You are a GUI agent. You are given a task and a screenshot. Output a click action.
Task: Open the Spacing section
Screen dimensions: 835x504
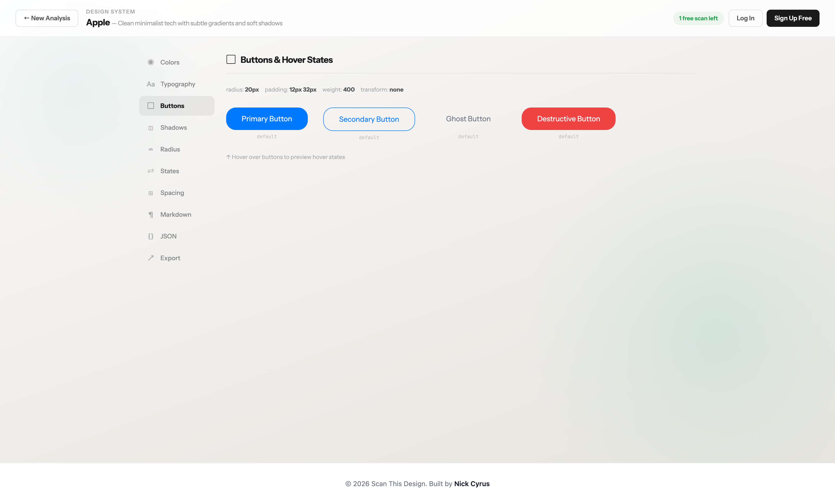[177, 193]
